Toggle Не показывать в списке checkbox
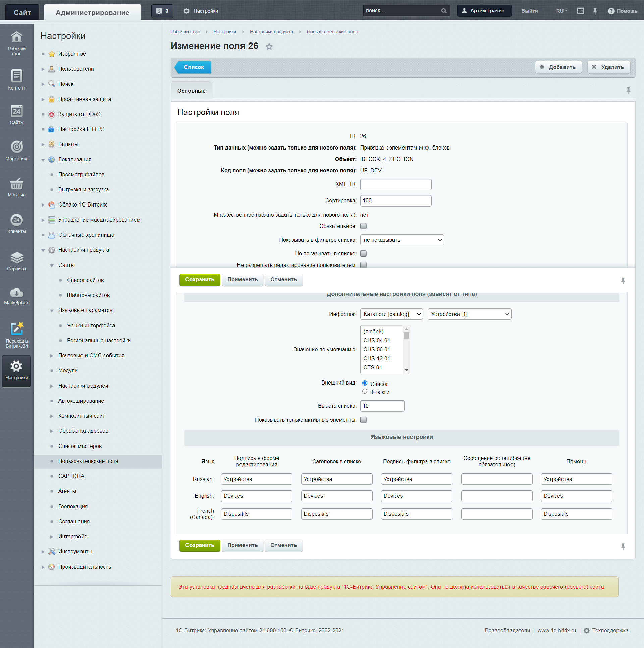Image resolution: width=644 pixels, height=648 pixels. point(363,253)
